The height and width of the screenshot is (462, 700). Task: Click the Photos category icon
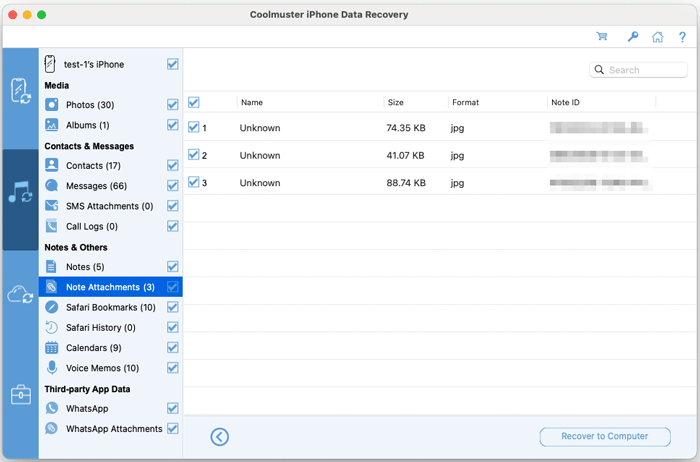click(x=51, y=104)
